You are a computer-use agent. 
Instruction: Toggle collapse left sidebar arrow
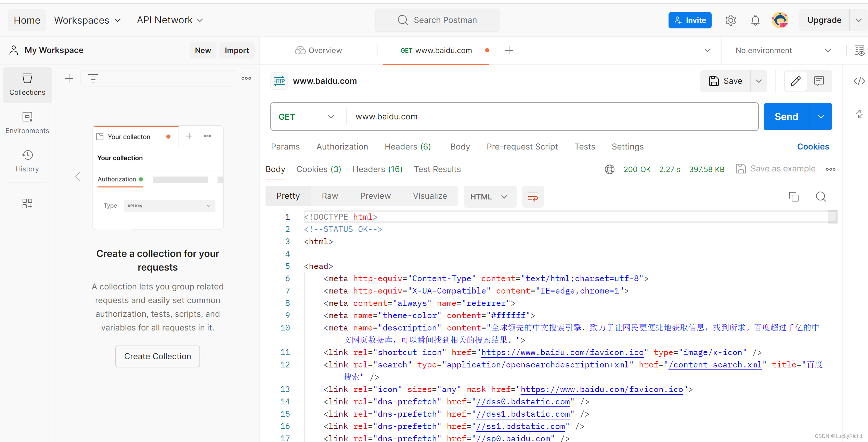(78, 177)
